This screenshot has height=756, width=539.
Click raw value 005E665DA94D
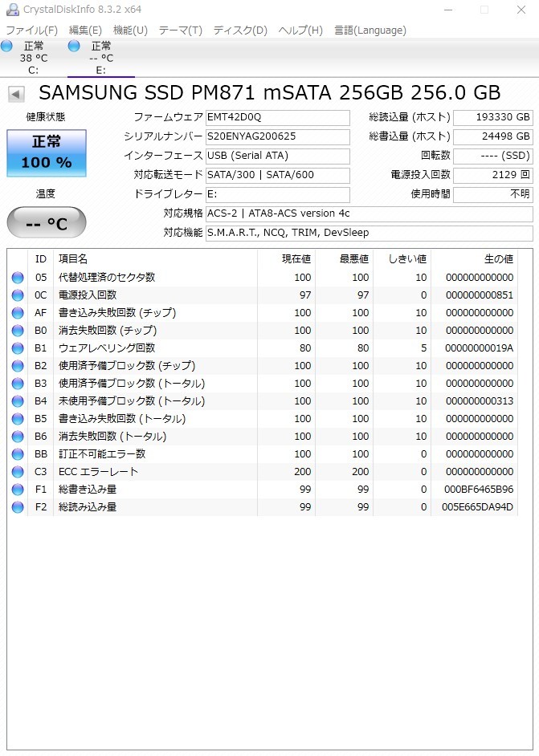478,507
